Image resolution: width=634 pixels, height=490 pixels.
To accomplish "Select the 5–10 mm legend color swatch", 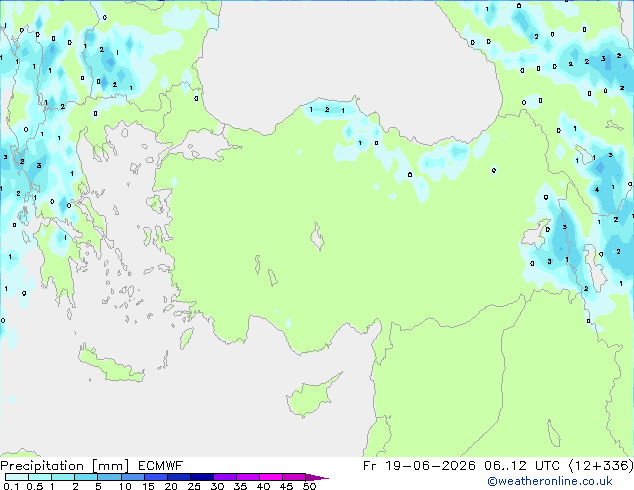I will coord(109,477).
